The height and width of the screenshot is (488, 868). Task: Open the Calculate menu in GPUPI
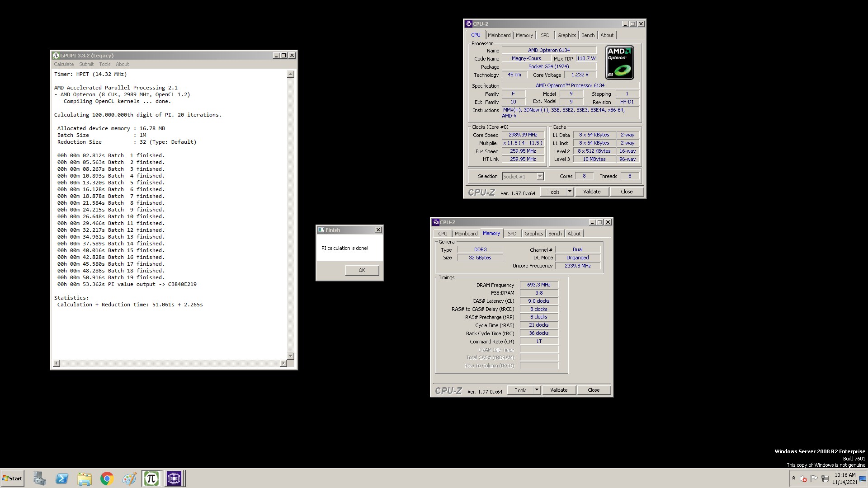[64, 64]
